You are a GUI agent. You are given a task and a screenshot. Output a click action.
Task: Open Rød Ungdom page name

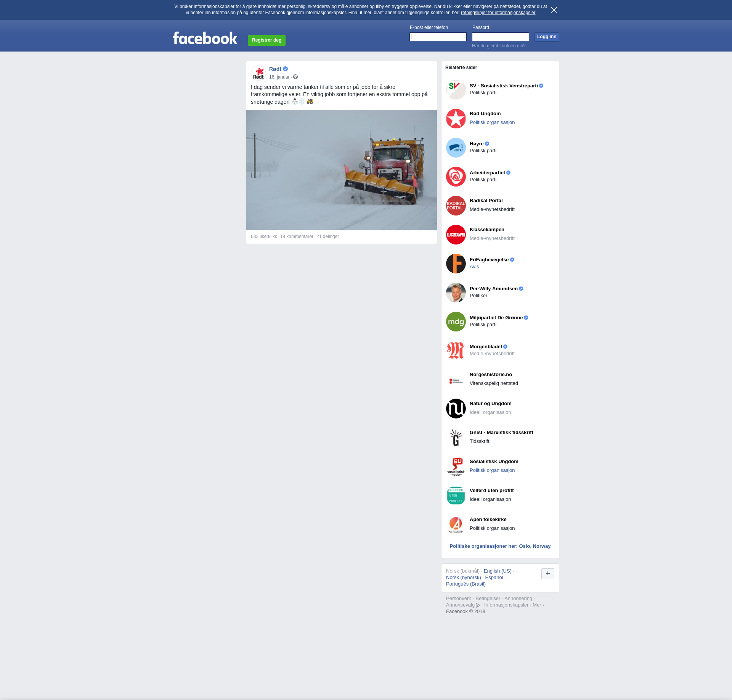point(485,114)
